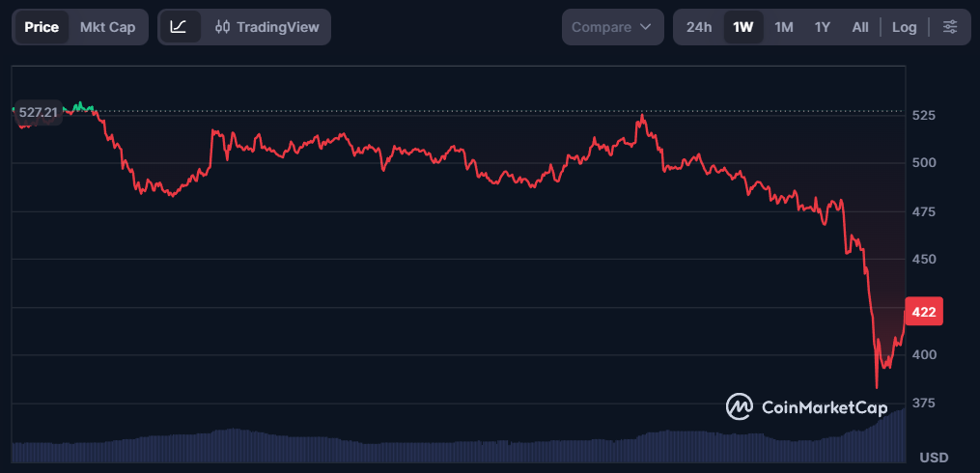Screen dimensions: 980x473
Task: Select the 24h time range
Action: pos(699,27)
